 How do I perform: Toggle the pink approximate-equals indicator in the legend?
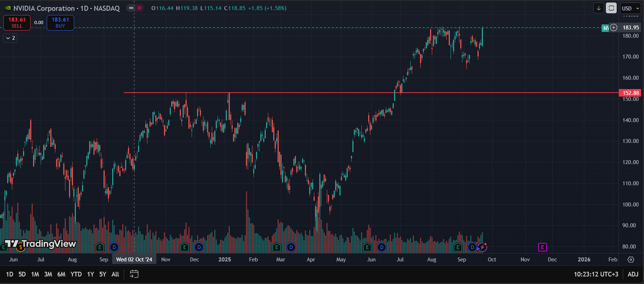coord(140,8)
